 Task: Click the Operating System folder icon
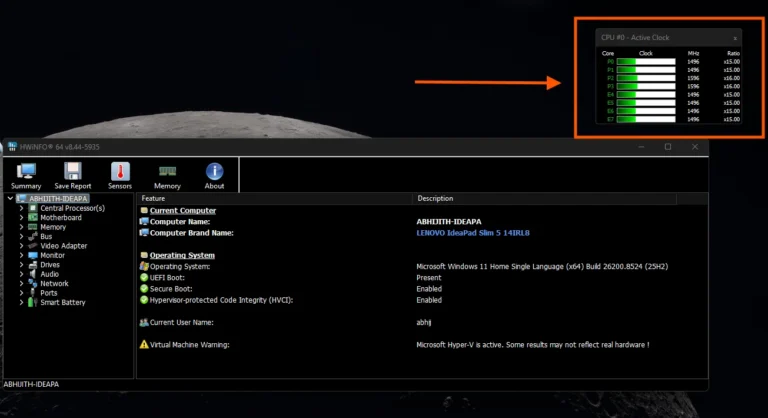(144, 255)
